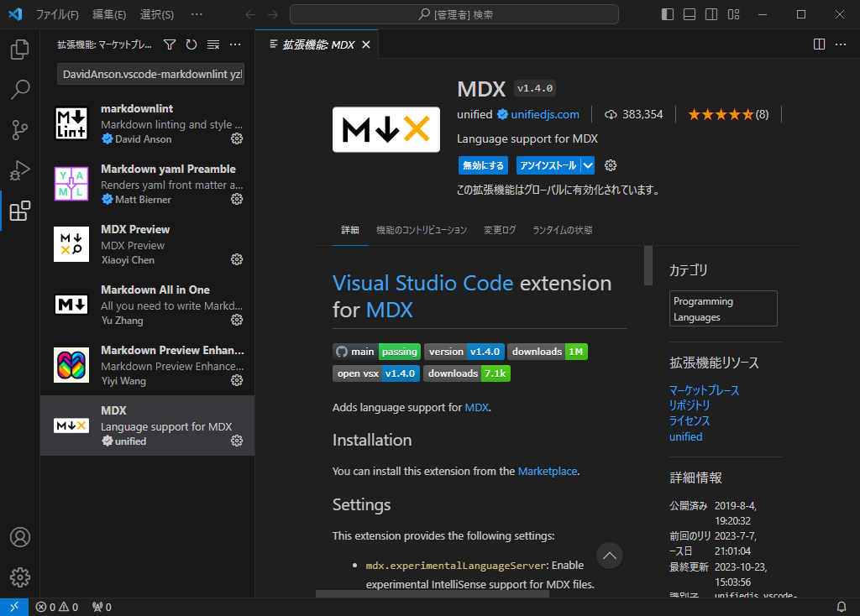Screen dimensions: 860x616
Task: Click the 無効にする button
Action: [483, 165]
